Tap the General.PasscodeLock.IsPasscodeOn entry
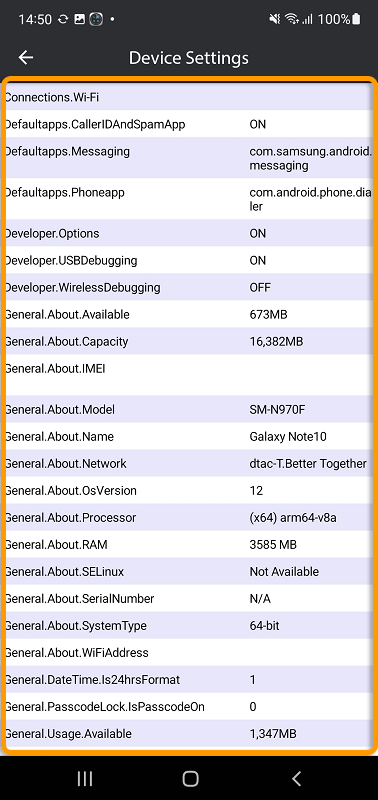Screen dimensions: 378x800 189,707
